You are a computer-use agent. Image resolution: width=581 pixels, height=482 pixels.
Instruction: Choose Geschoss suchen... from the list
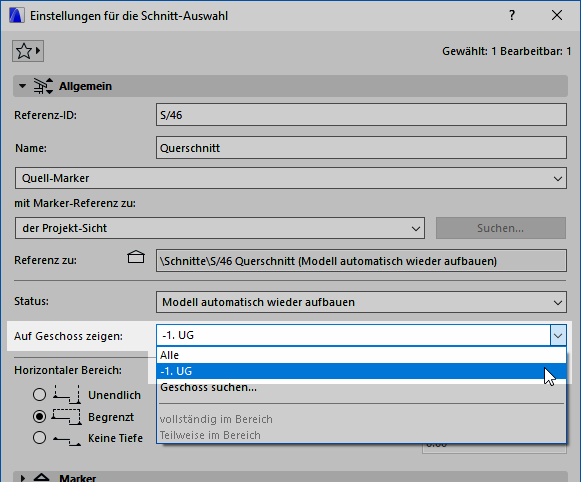click(361, 387)
